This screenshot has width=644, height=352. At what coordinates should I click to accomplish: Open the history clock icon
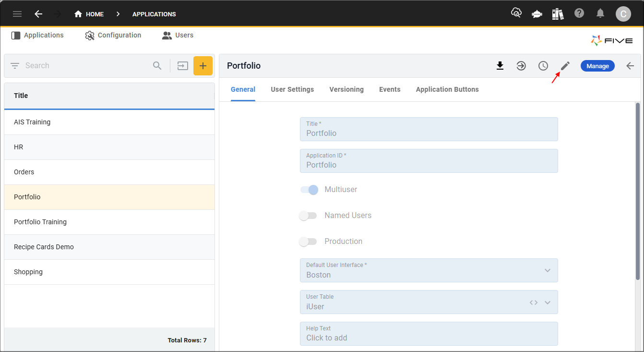point(543,66)
